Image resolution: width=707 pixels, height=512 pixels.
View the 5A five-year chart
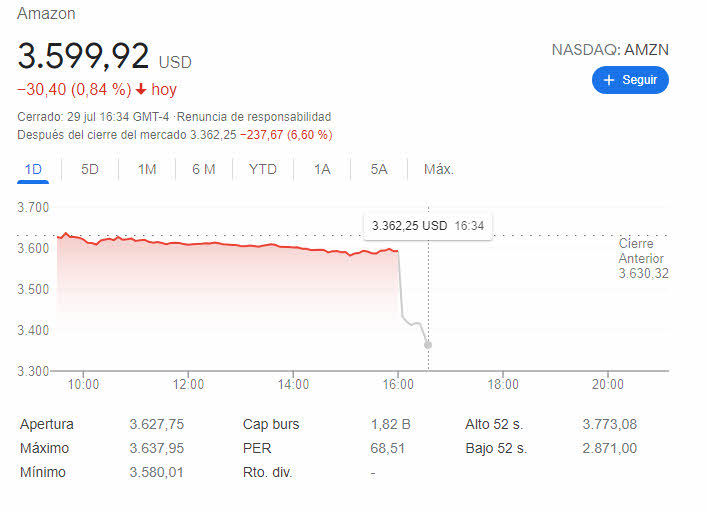[379, 169]
